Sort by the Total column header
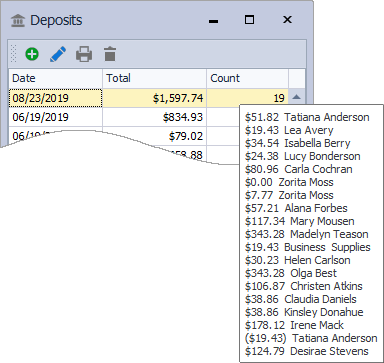 point(154,78)
